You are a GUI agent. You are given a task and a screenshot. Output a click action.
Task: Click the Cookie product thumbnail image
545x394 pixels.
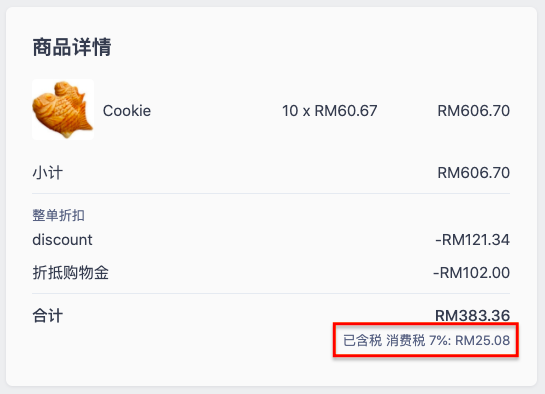coord(63,109)
